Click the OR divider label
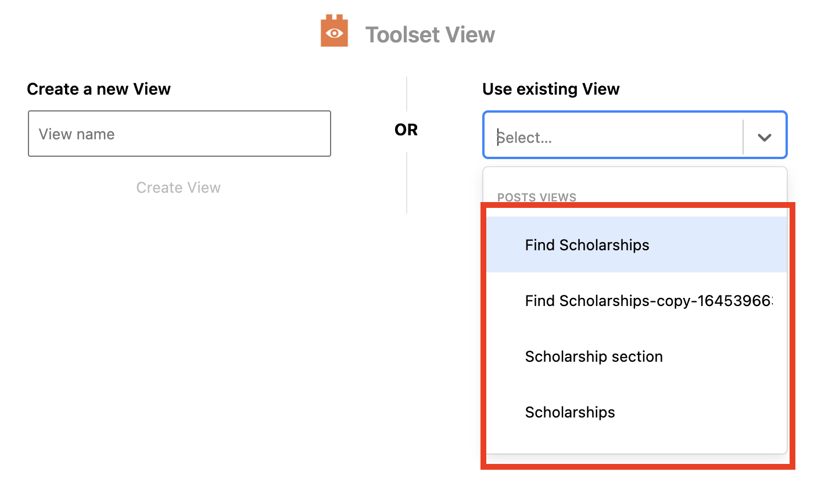 click(406, 129)
